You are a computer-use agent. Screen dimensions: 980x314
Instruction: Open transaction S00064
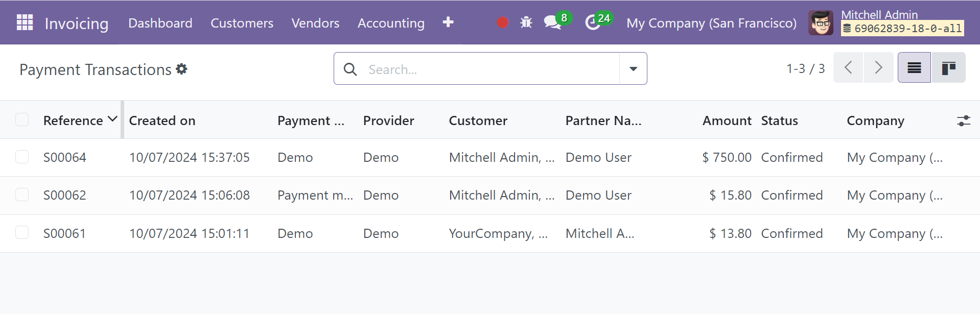[x=64, y=157]
